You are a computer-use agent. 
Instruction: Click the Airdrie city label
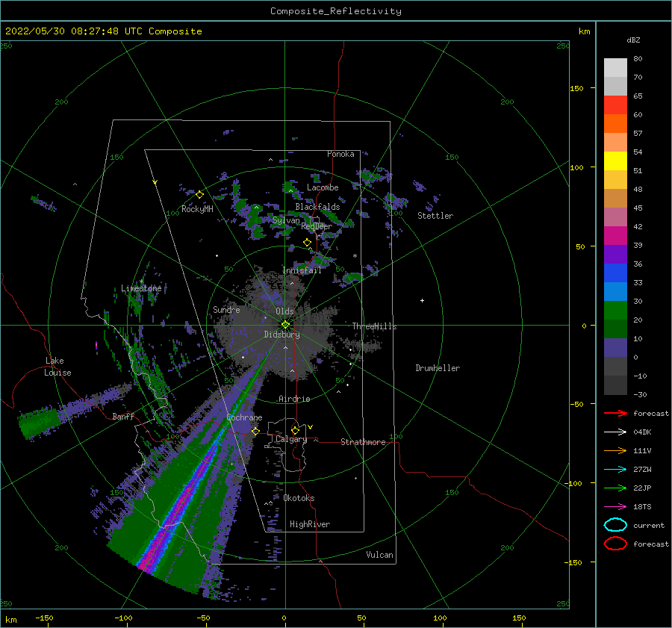tap(294, 399)
